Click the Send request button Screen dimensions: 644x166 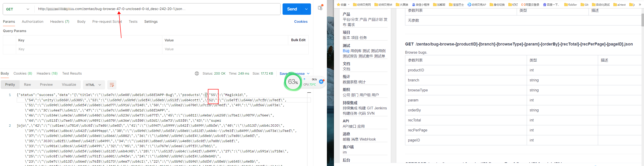[292, 9]
